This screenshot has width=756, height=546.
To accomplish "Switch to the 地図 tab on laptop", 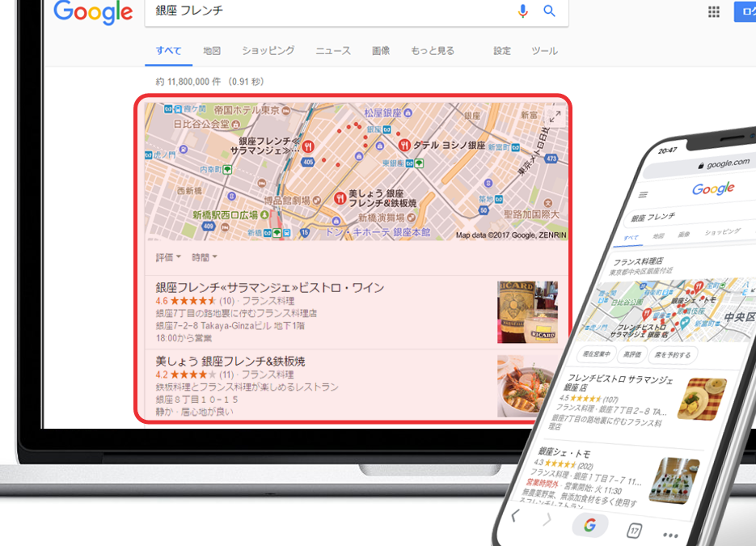I will [x=212, y=51].
